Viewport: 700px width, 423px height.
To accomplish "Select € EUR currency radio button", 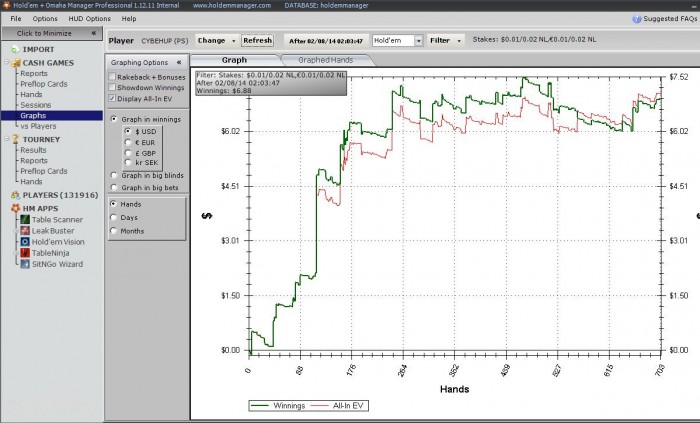I will 128,142.
